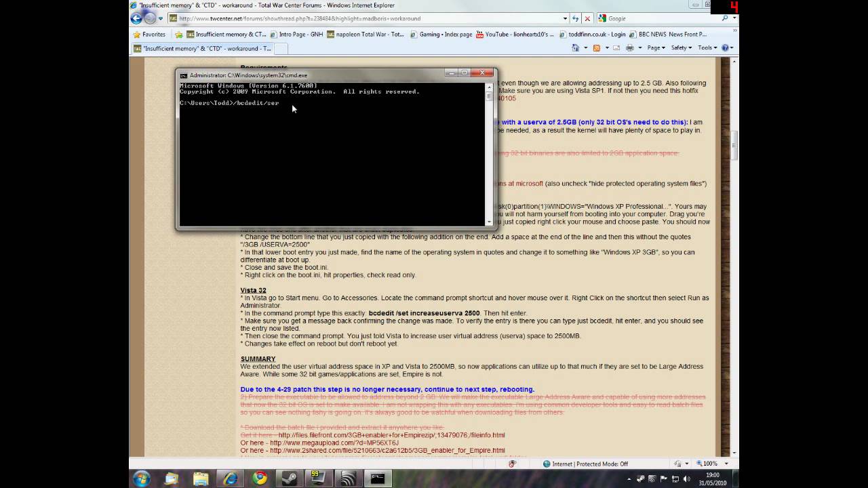Open 'Intro Page - GNH' favorite link
Screen dimensions: 868x488
(x=296, y=34)
